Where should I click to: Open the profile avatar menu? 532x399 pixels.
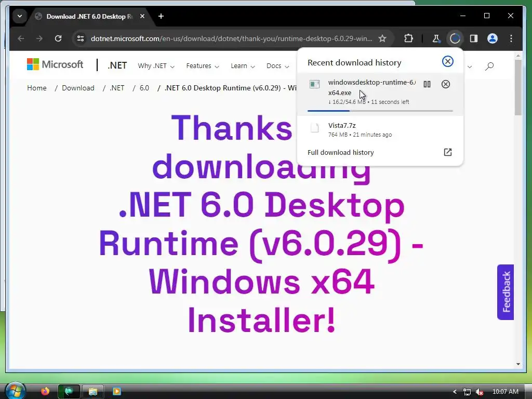(x=493, y=38)
